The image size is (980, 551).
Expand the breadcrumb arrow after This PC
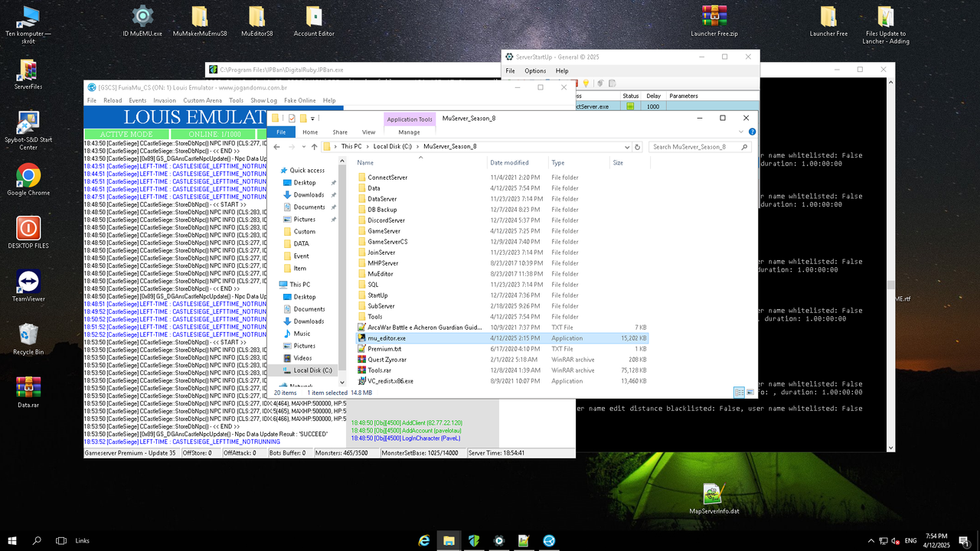click(x=367, y=146)
